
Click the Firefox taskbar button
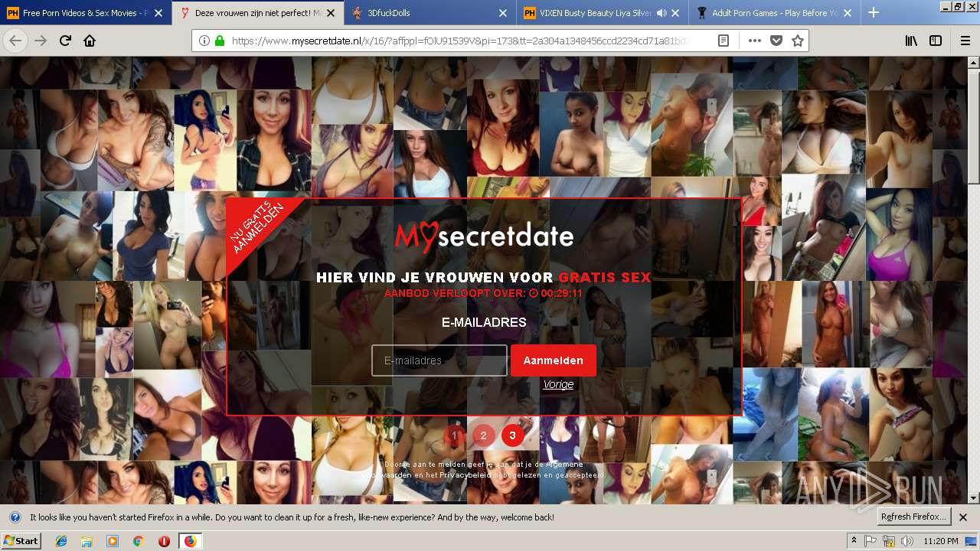[x=190, y=541]
